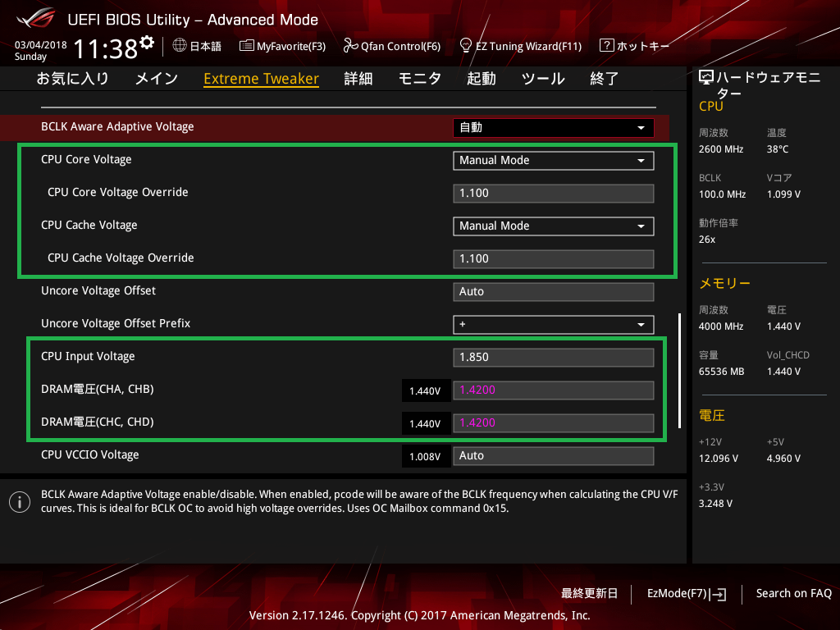Click the EzMode exit arrow icon
This screenshot has height=630, width=840.
click(x=719, y=594)
